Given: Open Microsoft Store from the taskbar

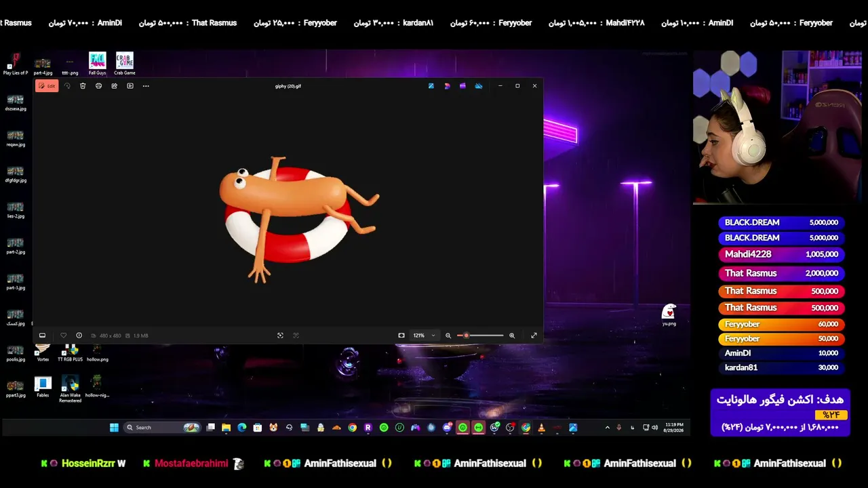Looking at the screenshot, I should click(x=258, y=428).
